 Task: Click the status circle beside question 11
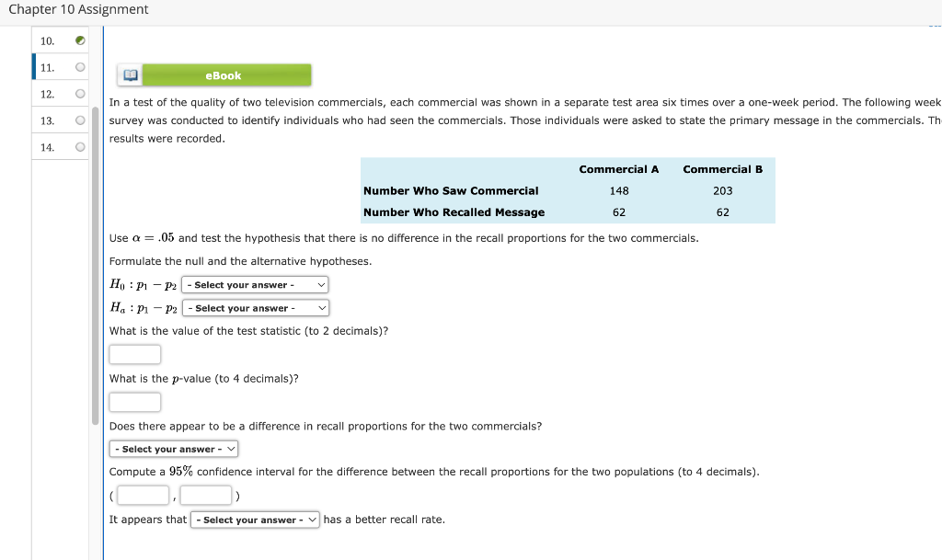tap(79, 67)
